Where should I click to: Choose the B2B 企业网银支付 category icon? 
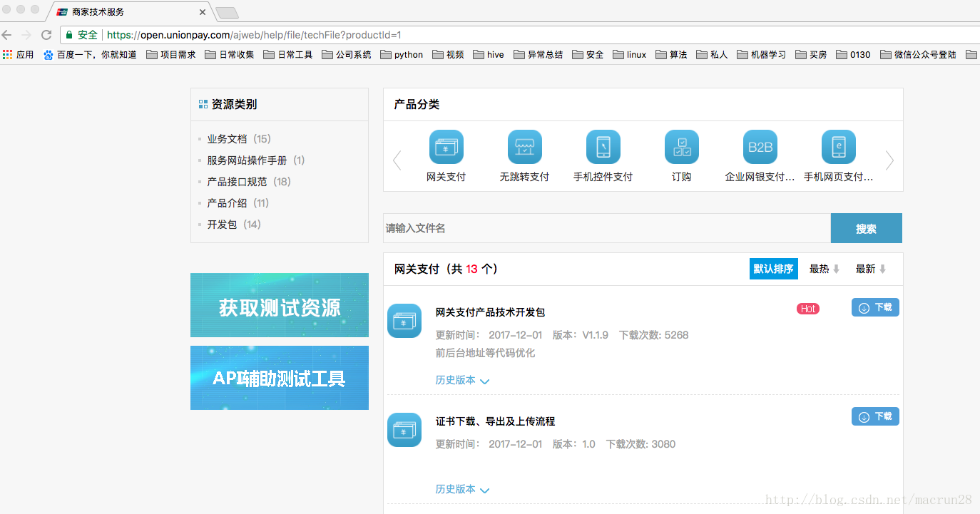760,147
